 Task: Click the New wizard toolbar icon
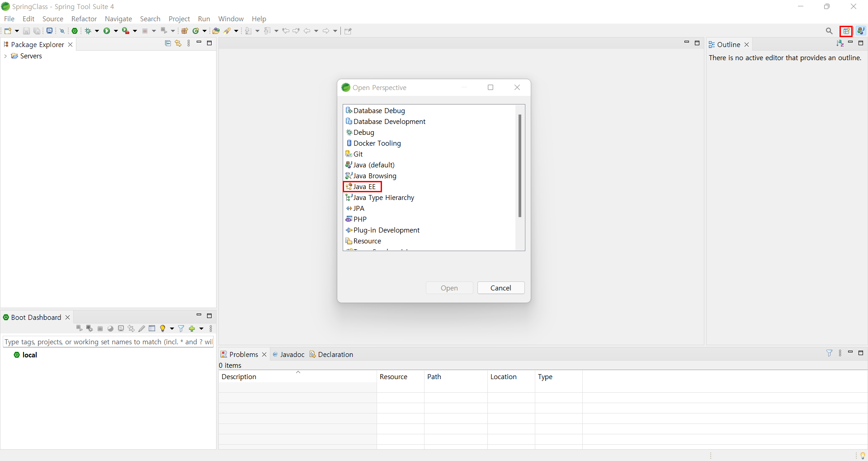pyautogui.click(x=8, y=31)
